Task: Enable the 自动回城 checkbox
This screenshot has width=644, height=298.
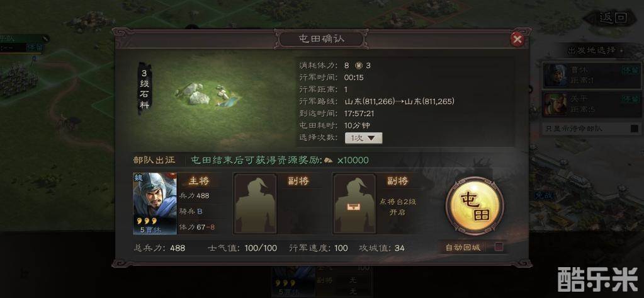Action: point(499,247)
